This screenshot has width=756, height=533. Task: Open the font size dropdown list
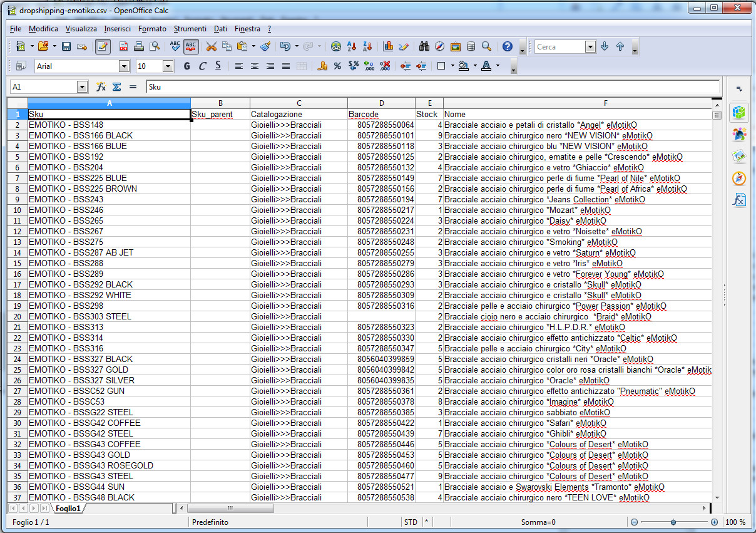[168, 66]
